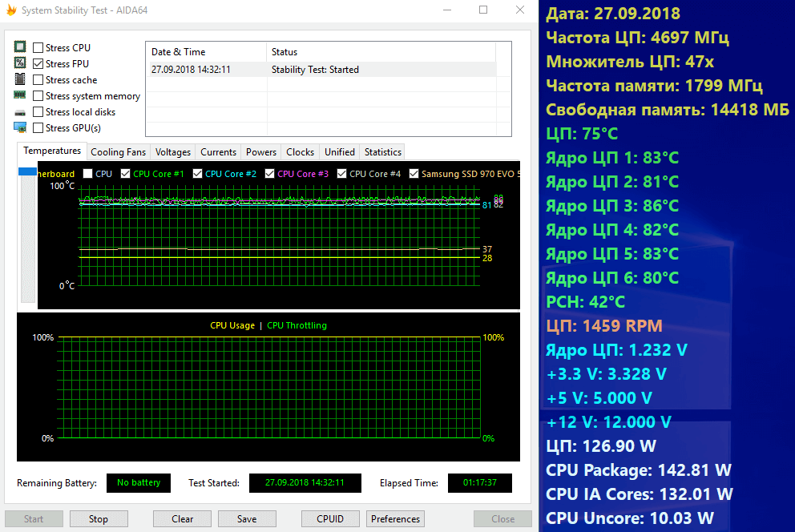Viewport: 795px width, 532px height.
Task: Click the CPU chip icon beside Stress CPU
Action: click(20, 47)
